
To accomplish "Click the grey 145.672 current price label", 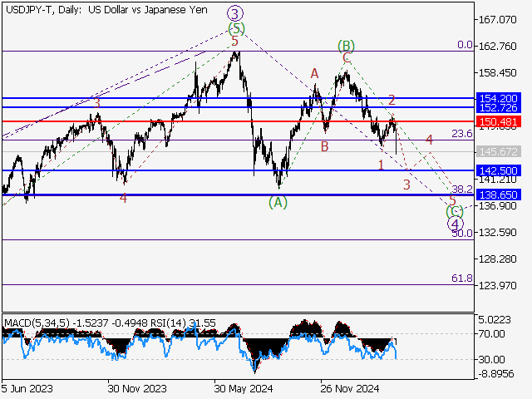I will 499,152.
